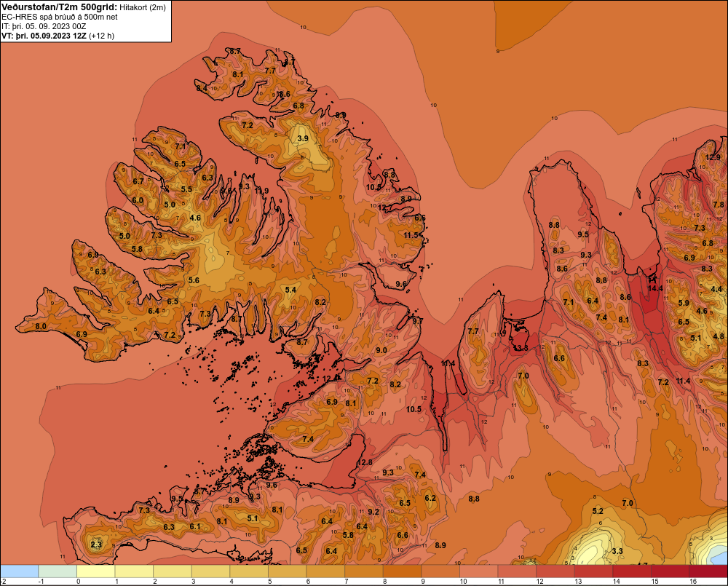728x586 pixels.
Task: Click the 11.9 temperature label
Action: [x=261, y=191]
